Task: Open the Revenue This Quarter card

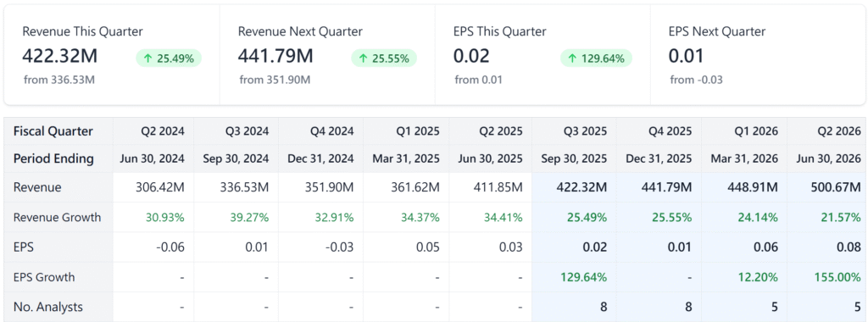Action: click(113, 55)
